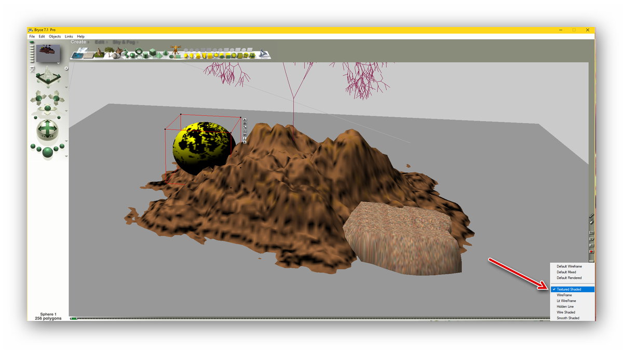Create a yellow square light
Viewport: 623px width, 364px height.
tap(210, 56)
